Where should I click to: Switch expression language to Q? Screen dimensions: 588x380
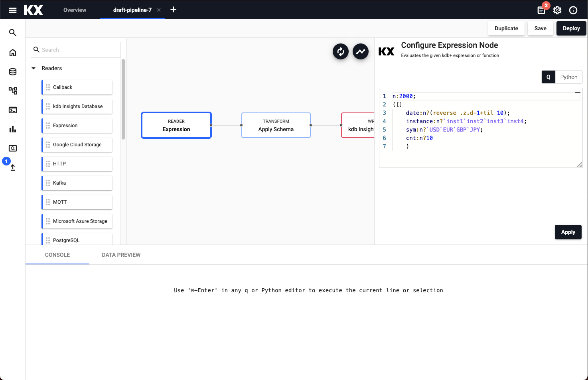(549, 77)
